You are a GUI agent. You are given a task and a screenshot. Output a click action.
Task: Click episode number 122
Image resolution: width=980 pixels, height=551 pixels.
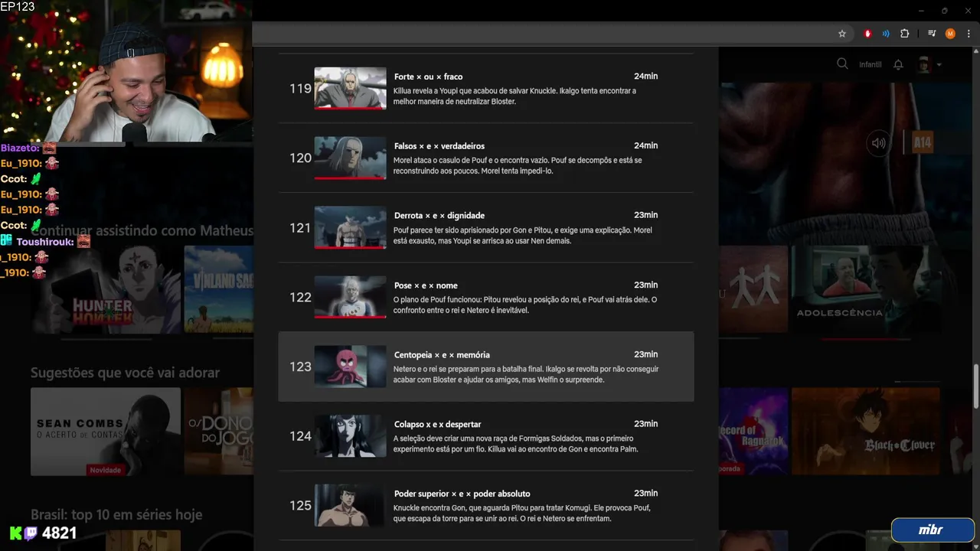pyautogui.click(x=300, y=298)
